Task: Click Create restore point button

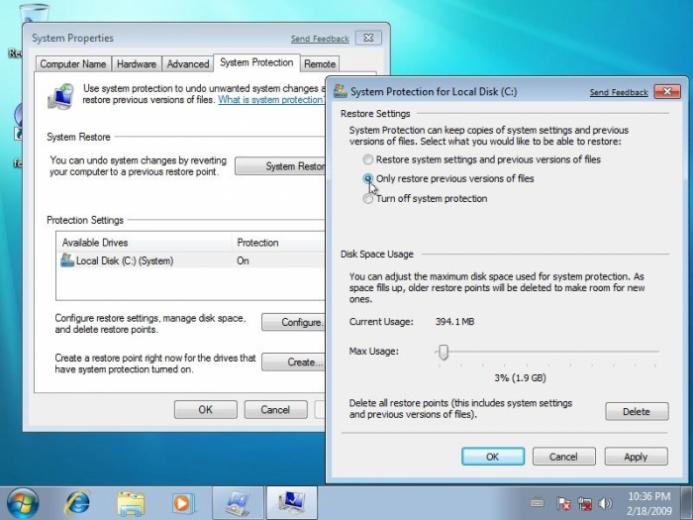Action: pos(293,362)
